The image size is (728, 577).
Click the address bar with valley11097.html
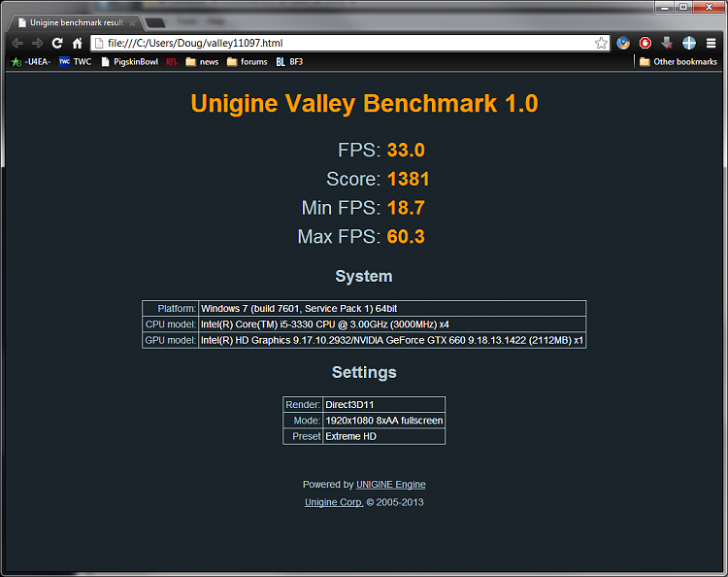tap(350, 43)
